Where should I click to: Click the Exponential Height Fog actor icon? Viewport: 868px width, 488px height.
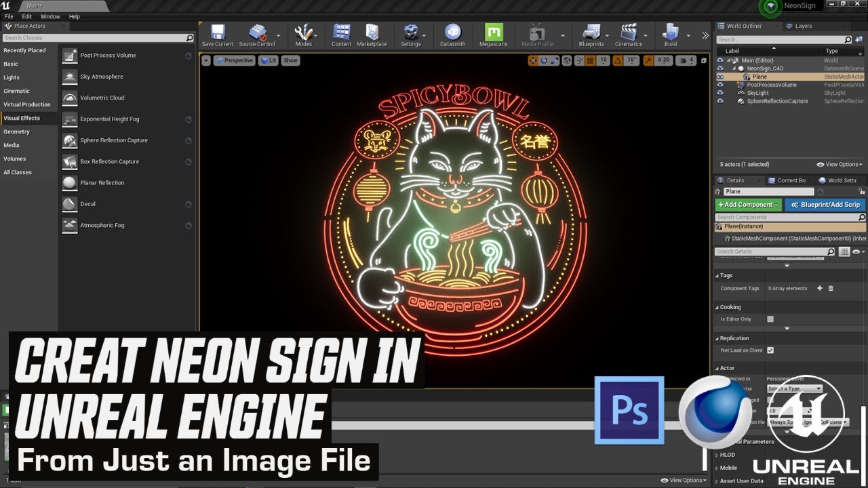(x=69, y=119)
